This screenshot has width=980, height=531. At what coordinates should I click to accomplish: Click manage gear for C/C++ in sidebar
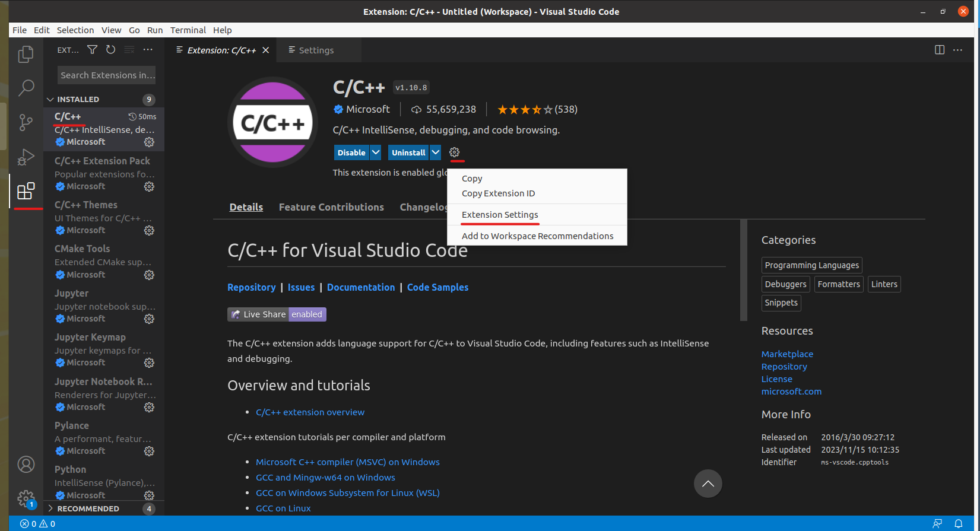pos(149,142)
